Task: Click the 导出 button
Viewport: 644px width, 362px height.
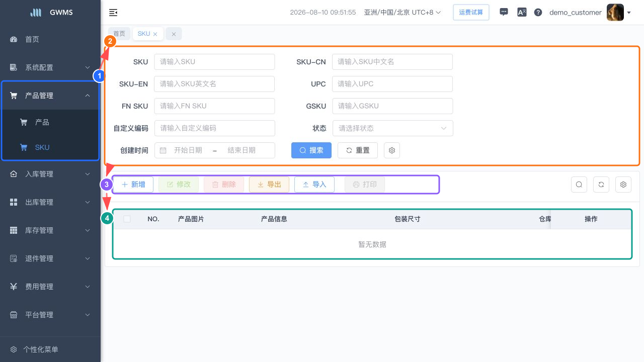Action: [269, 185]
